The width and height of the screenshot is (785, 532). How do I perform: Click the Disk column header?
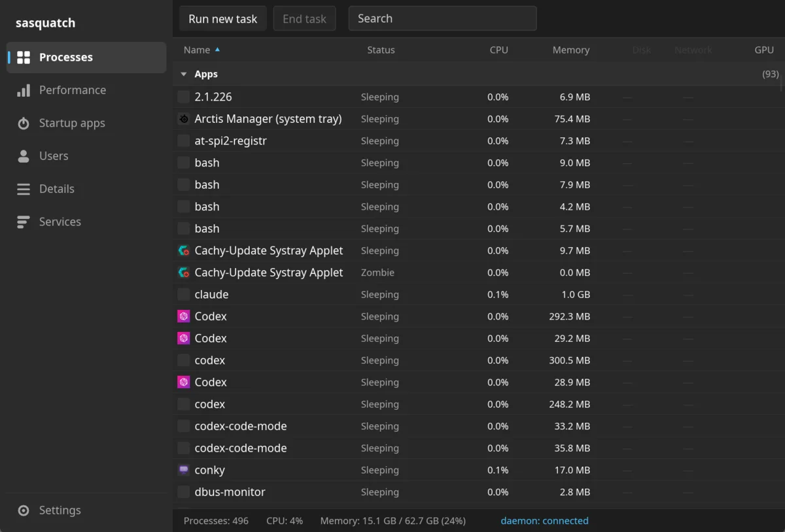click(x=642, y=50)
